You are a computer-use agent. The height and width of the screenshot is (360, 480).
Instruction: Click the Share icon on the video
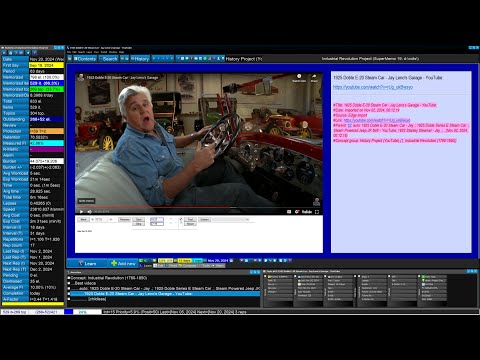pos(314,77)
